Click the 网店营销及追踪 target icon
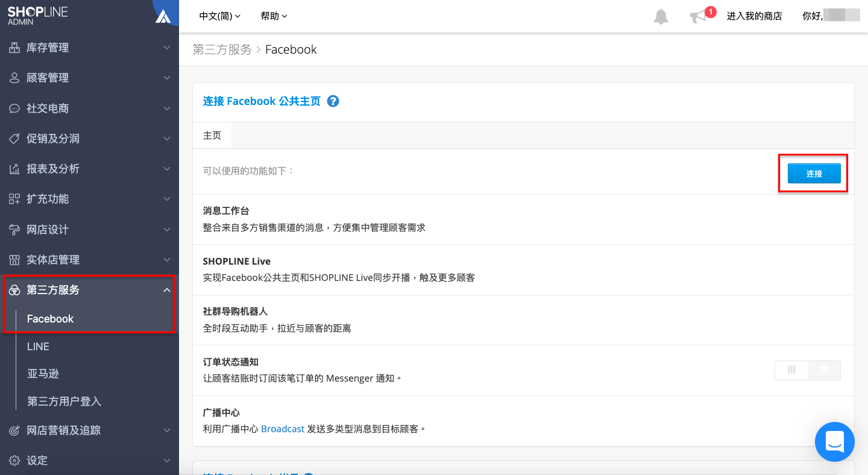The height and width of the screenshot is (475, 868). [14, 430]
